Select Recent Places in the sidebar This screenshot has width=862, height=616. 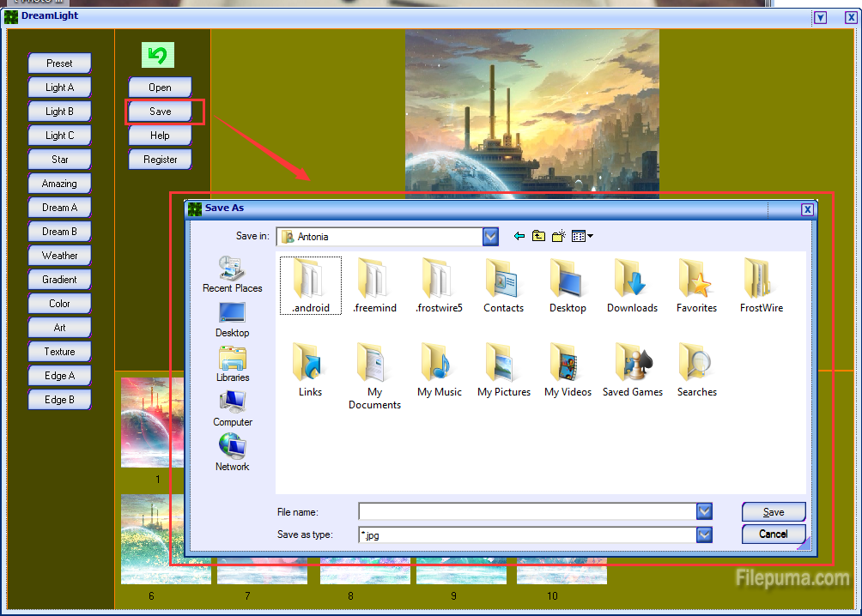pyautogui.click(x=233, y=275)
